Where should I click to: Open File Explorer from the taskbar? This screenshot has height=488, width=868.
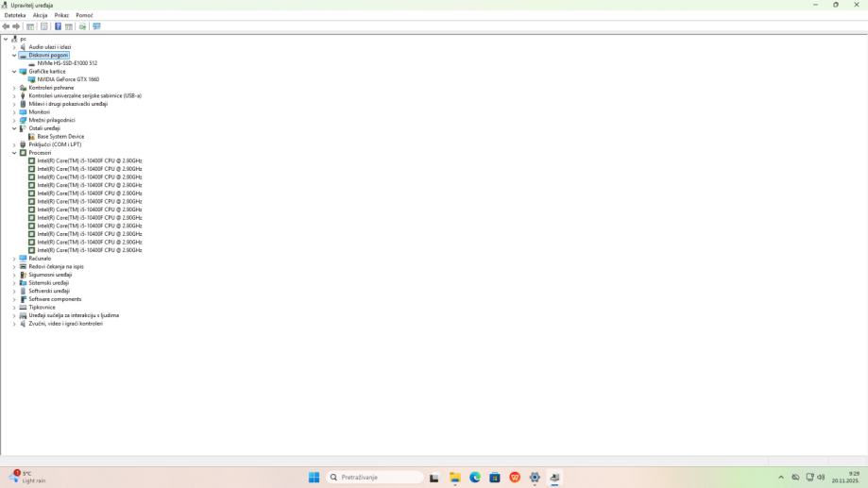coord(455,478)
